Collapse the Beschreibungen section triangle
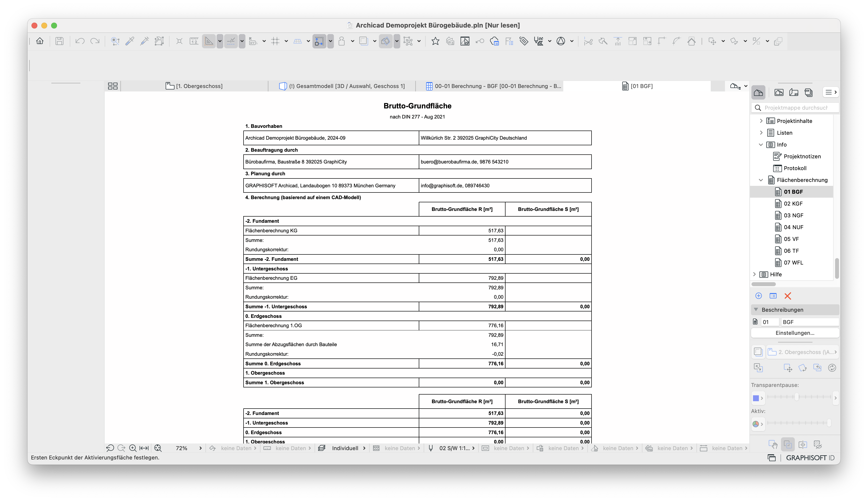Viewport: 868px width, 501px height. [x=756, y=310]
